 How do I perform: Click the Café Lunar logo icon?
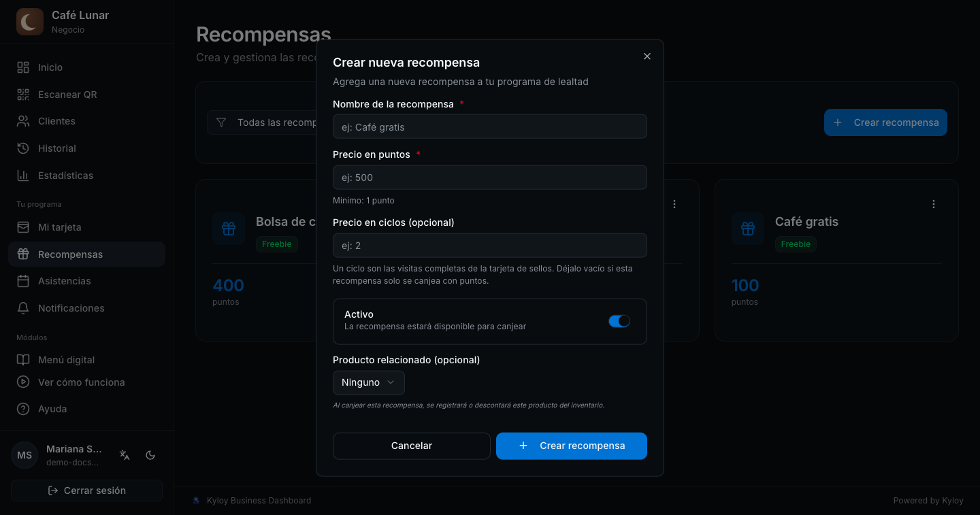click(30, 22)
